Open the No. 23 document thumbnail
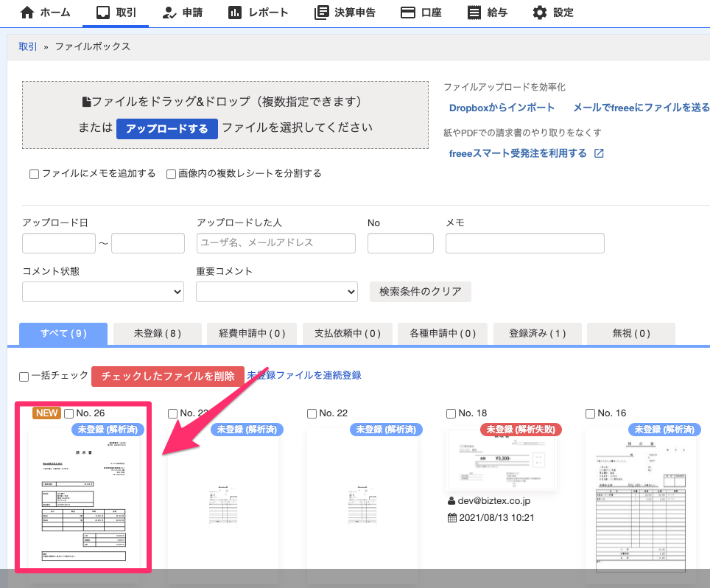Viewport: 710px width, 588px height. [x=223, y=505]
